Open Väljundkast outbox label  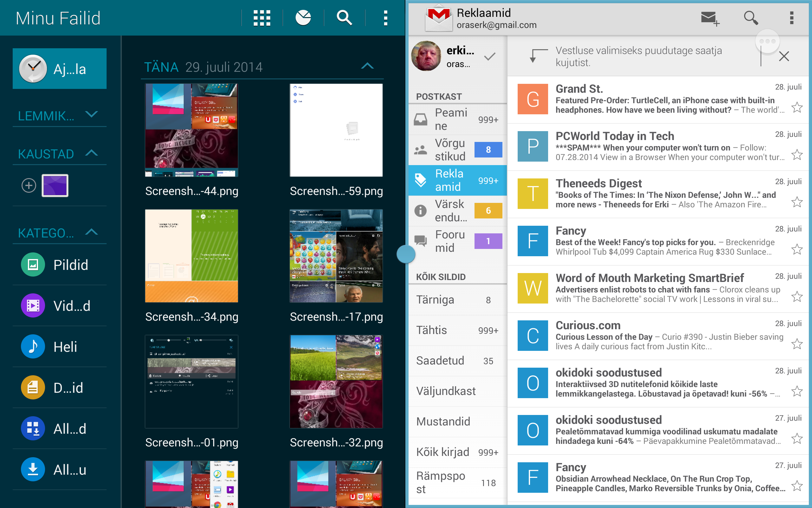[x=458, y=391]
